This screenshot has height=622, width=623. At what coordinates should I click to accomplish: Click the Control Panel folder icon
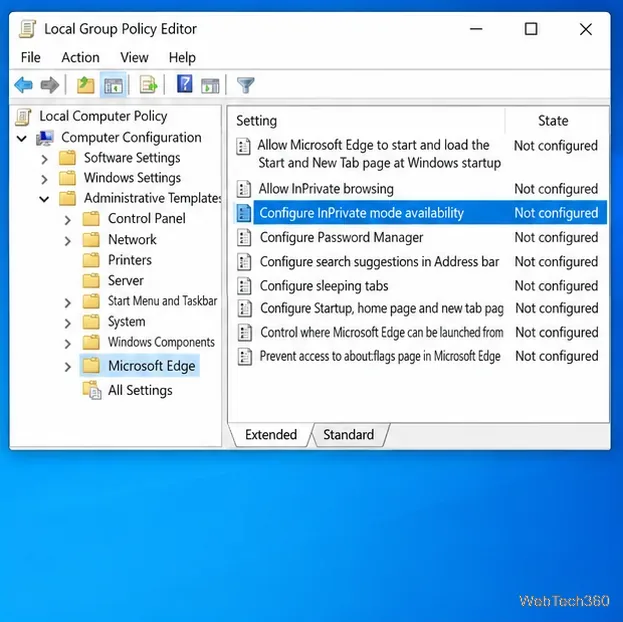pyautogui.click(x=91, y=219)
